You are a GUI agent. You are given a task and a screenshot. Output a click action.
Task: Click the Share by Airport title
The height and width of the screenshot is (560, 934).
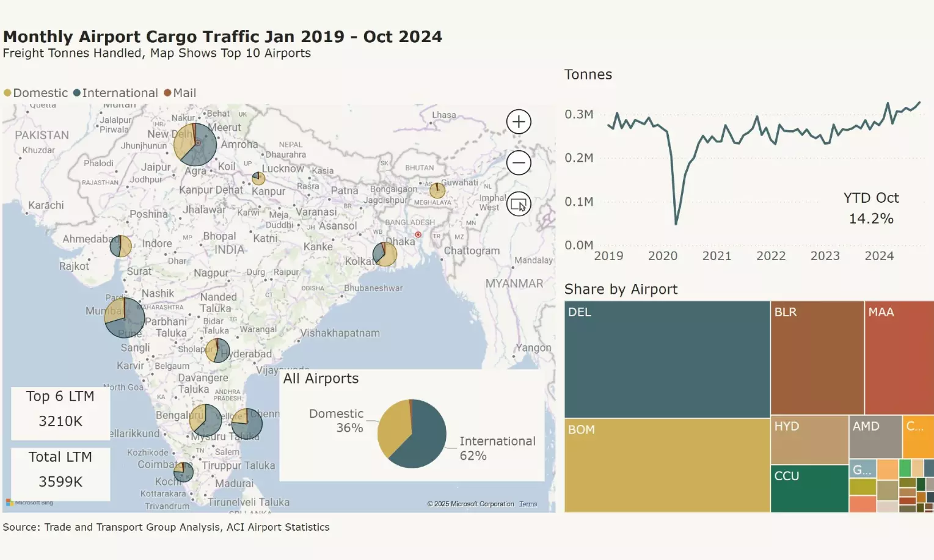[x=621, y=289]
